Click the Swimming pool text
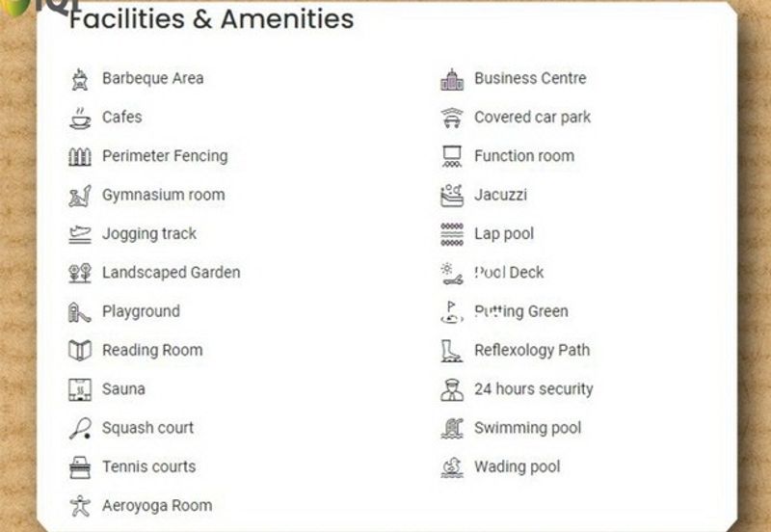This screenshot has height=532, width=771. tap(527, 428)
